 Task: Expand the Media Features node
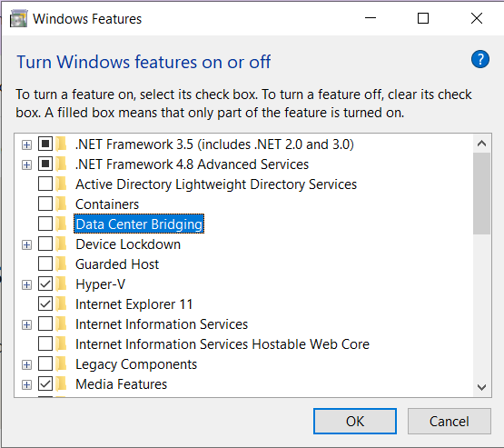[x=26, y=385]
